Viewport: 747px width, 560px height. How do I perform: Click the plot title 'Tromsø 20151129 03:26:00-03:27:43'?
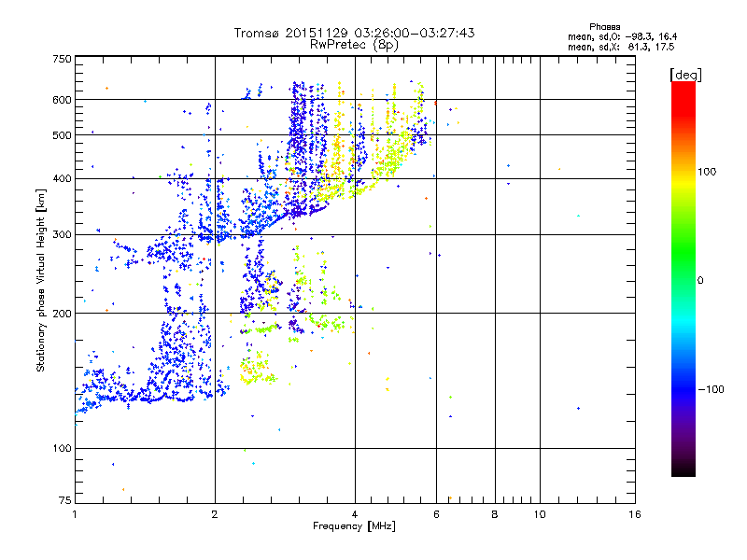tap(355, 33)
